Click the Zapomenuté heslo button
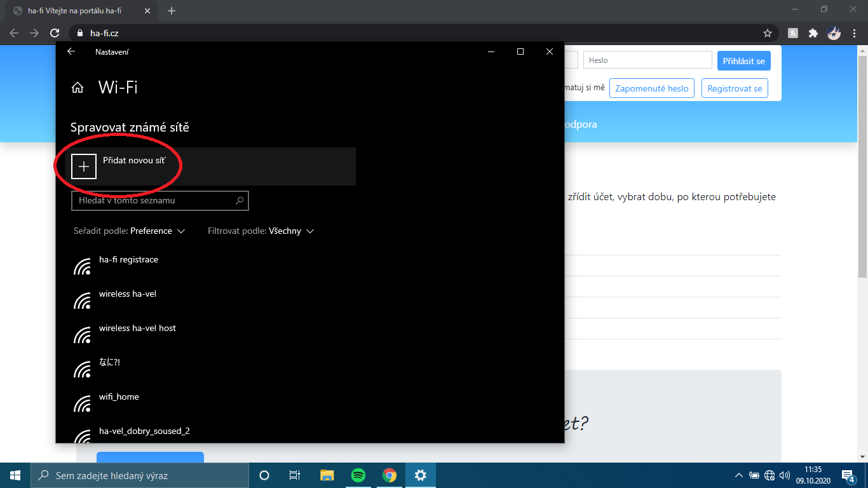The height and width of the screenshot is (488, 868). pyautogui.click(x=652, y=88)
